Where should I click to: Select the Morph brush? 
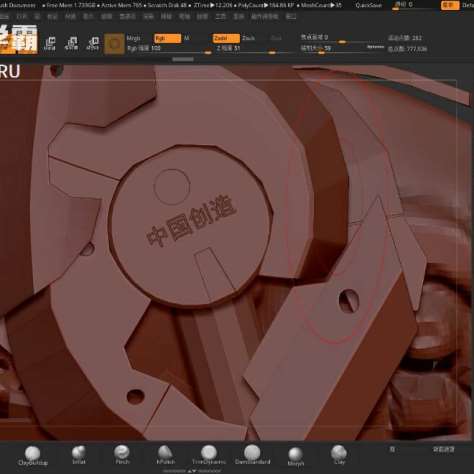295,457
